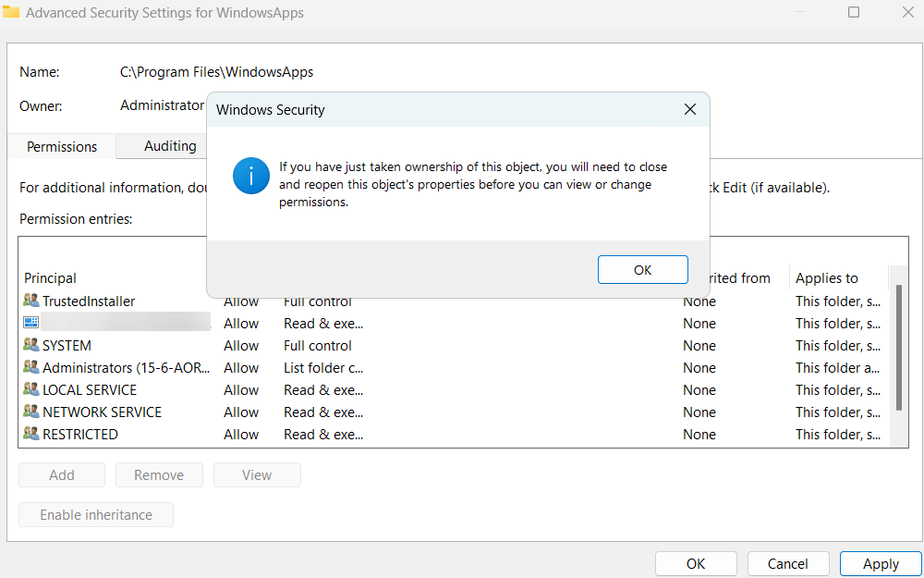Screen dimensions: 924x578
Task: Close the Advanced Security Settings window
Action: click(908, 12)
